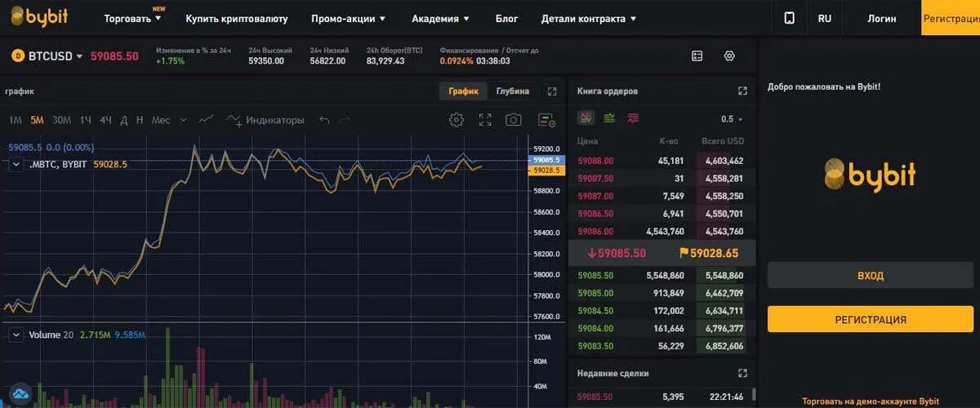Expand more timeframes chevron after Мес
Screen dimensions: 980x408
[183, 120]
